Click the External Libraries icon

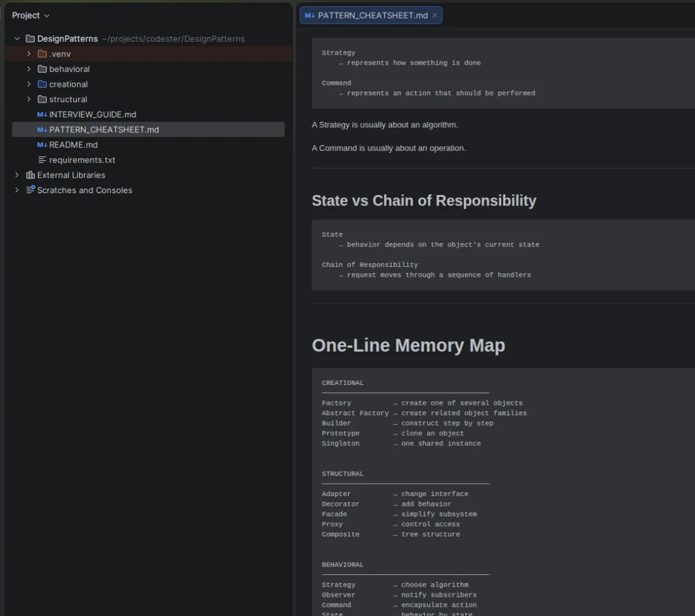pos(30,175)
